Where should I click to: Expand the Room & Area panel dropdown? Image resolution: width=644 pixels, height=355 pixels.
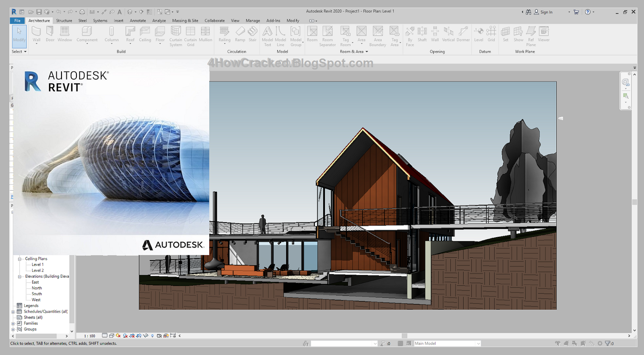pyautogui.click(x=354, y=51)
